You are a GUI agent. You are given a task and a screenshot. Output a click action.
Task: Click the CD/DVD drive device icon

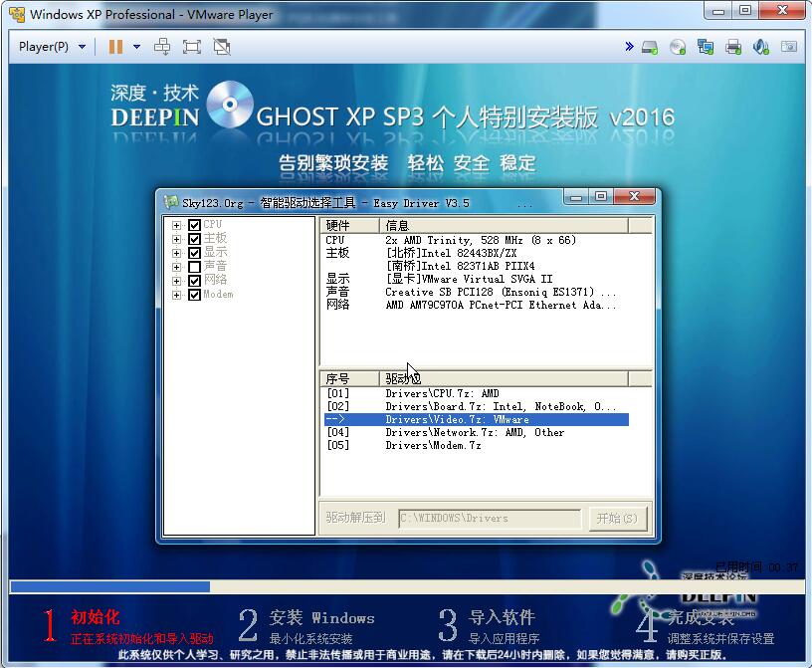(x=678, y=47)
